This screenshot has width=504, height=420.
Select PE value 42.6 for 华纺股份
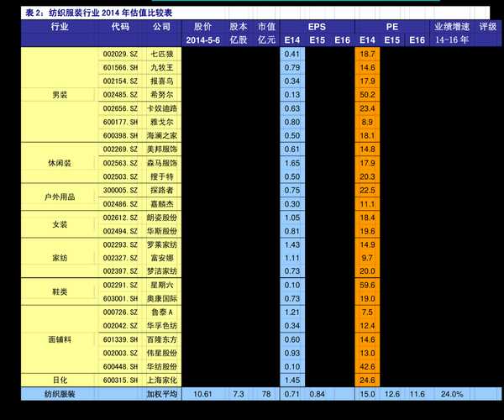tap(367, 366)
